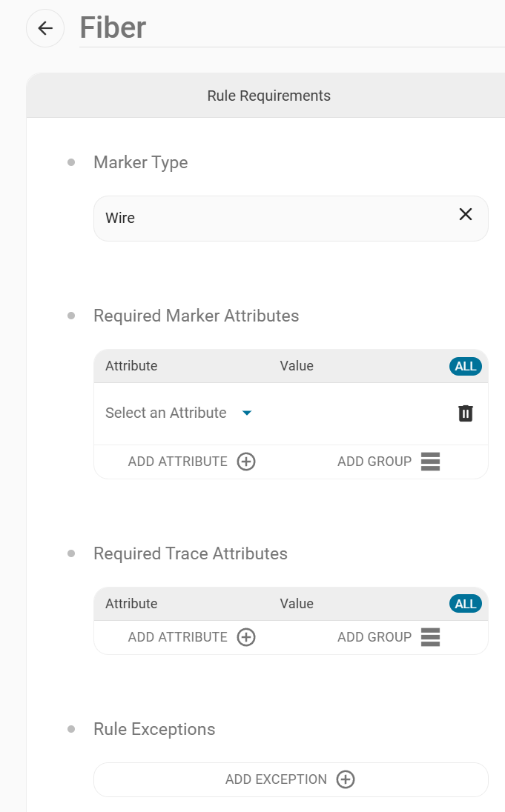Click the stacked-lines icon for trace Add Group

pos(430,637)
